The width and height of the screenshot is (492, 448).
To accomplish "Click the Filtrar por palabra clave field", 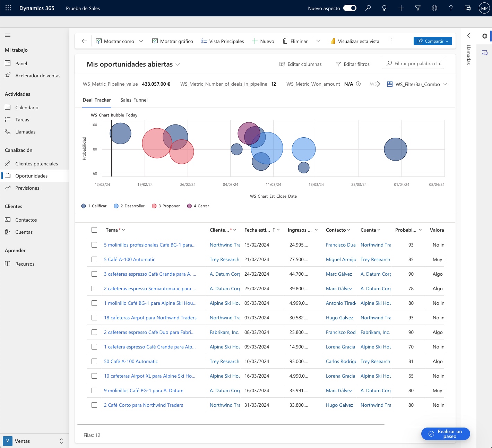I will click(x=413, y=63).
